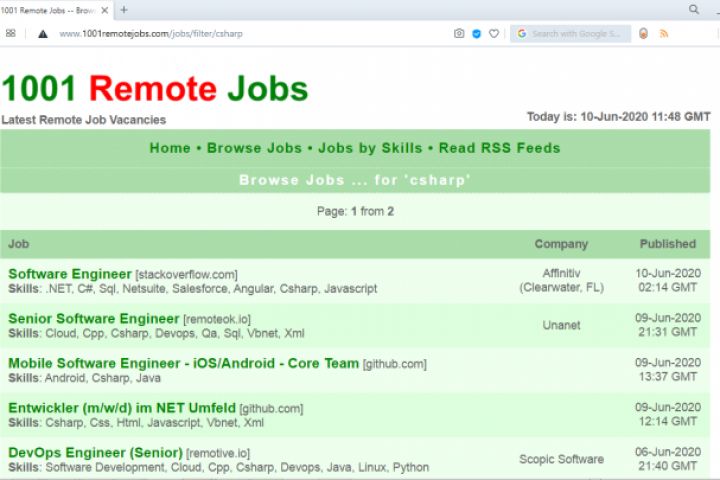Click the magnifier search icon in title bar
This screenshot has width=720, height=480.
click(x=694, y=9)
